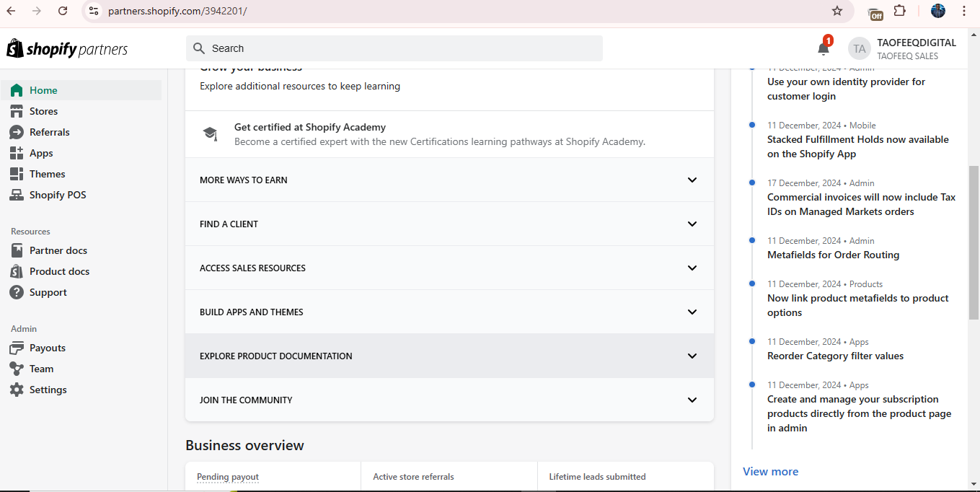Click the search magnifier icon
Image resolution: width=980 pixels, height=492 pixels.
point(200,48)
